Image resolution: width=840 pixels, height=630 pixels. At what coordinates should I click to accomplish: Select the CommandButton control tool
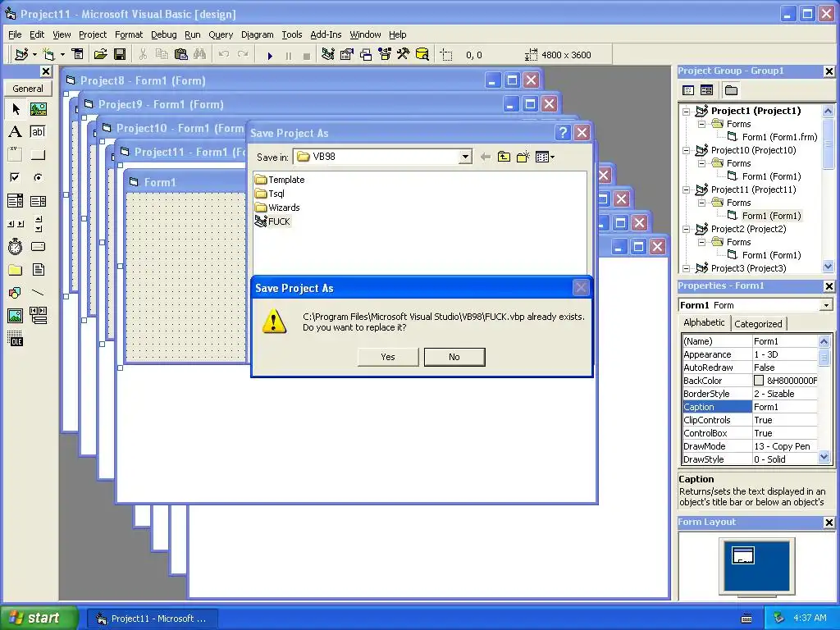[38, 155]
